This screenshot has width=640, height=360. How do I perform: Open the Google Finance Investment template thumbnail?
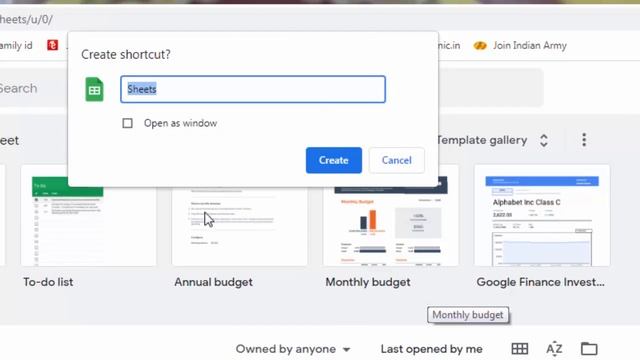coord(542,216)
